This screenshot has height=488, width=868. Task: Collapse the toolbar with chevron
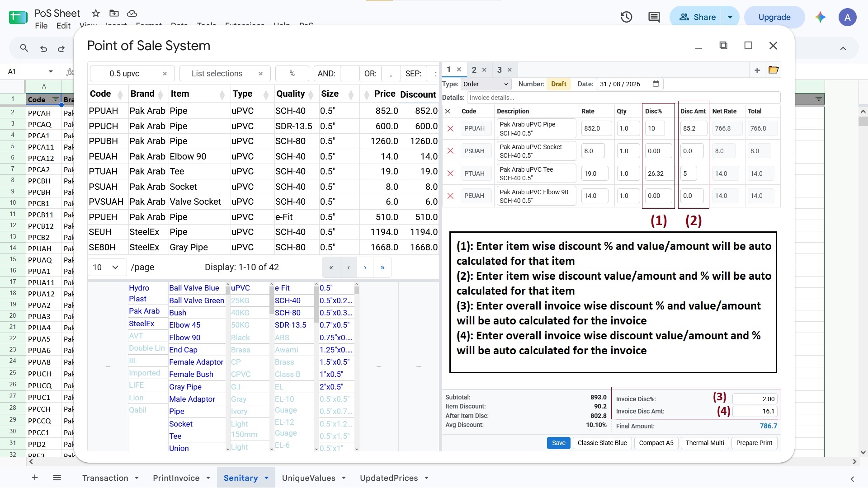(843, 48)
